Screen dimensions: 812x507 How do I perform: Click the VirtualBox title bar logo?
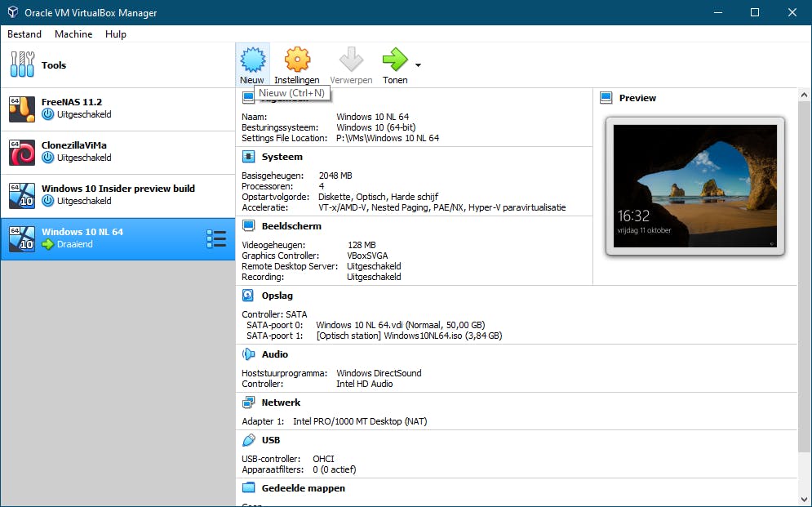13,12
